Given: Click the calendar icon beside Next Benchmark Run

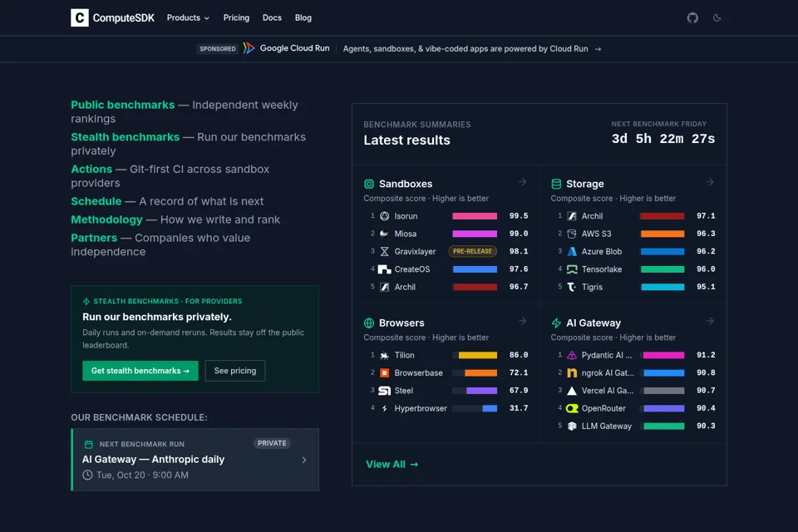Looking at the screenshot, I should pos(89,444).
